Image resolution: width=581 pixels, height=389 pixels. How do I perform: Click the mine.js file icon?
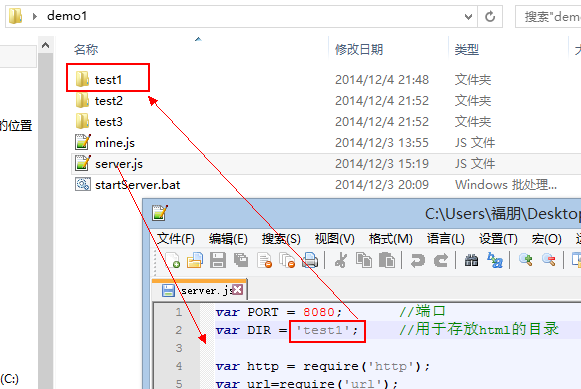point(83,142)
